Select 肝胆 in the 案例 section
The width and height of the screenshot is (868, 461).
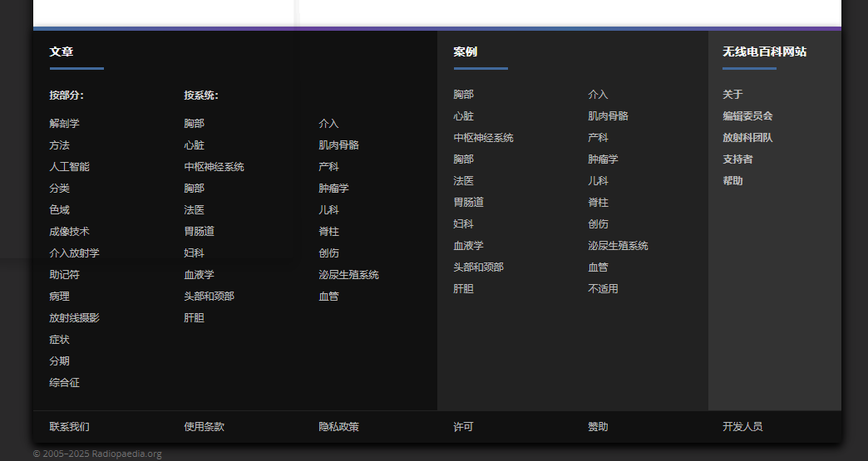click(x=464, y=288)
